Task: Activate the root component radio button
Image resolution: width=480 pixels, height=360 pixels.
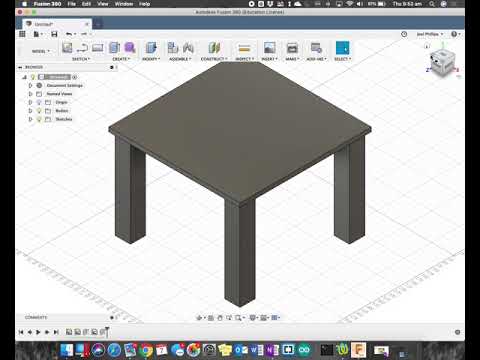Action: pyautogui.click(x=75, y=77)
